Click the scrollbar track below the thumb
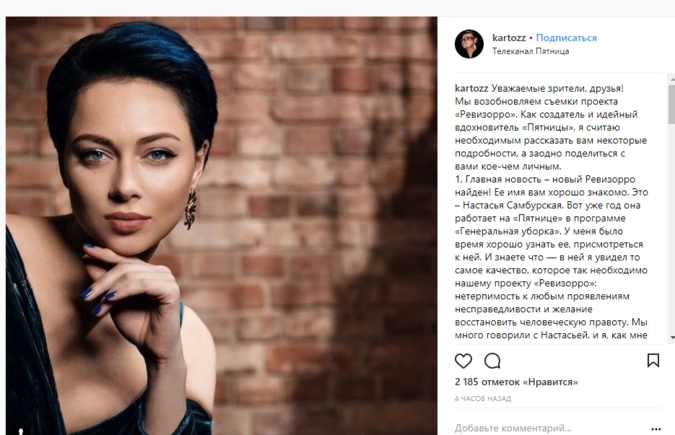Screen dimensions: 675x435 (x=672, y=228)
